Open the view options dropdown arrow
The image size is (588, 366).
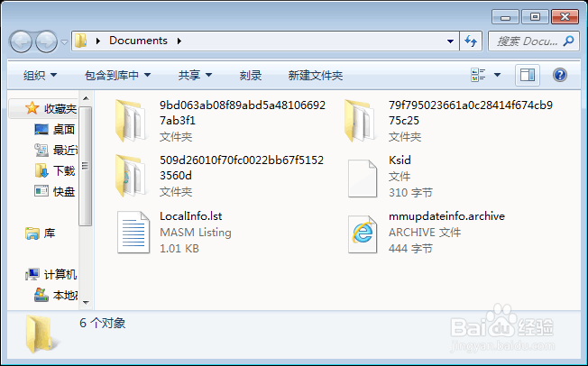[x=497, y=75]
